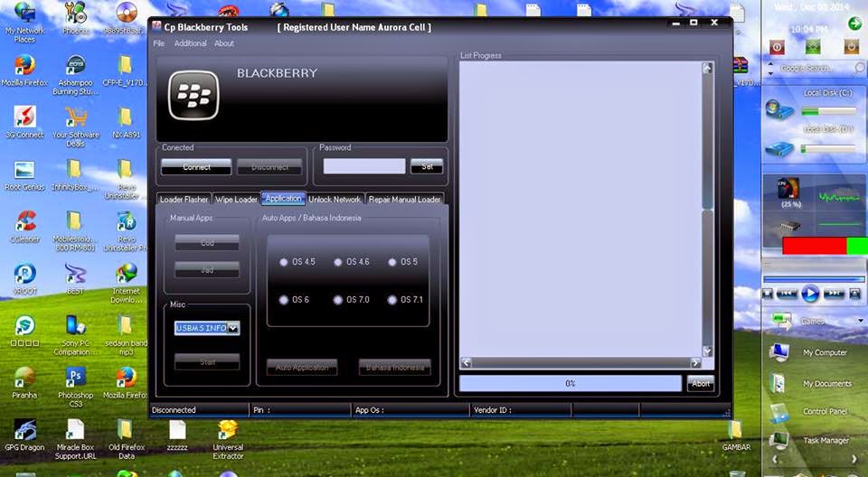Open Task Manager in sidebar

click(x=809, y=441)
